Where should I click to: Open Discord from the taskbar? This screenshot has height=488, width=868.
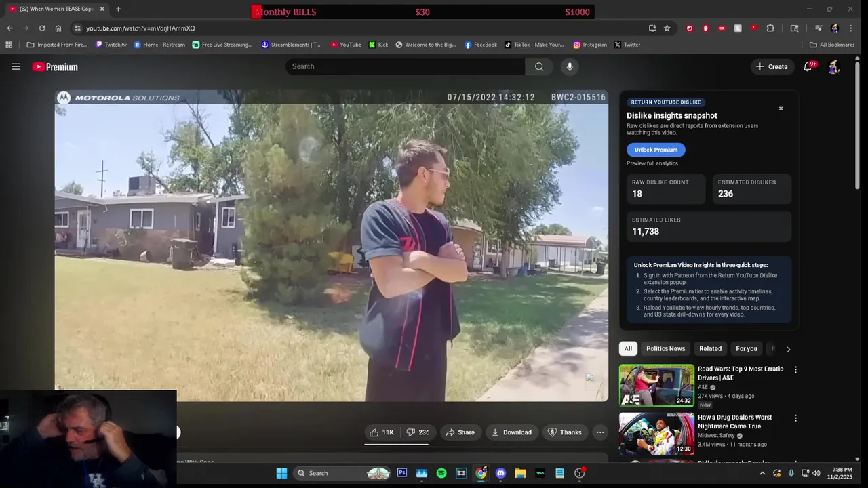coord(500,473)
